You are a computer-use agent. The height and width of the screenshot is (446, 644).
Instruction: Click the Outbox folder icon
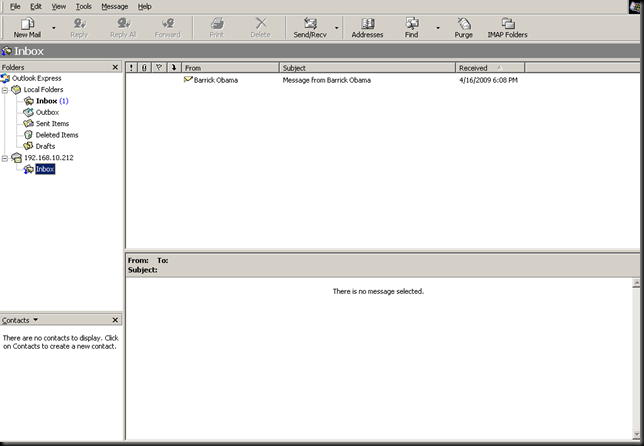[28, 112]
